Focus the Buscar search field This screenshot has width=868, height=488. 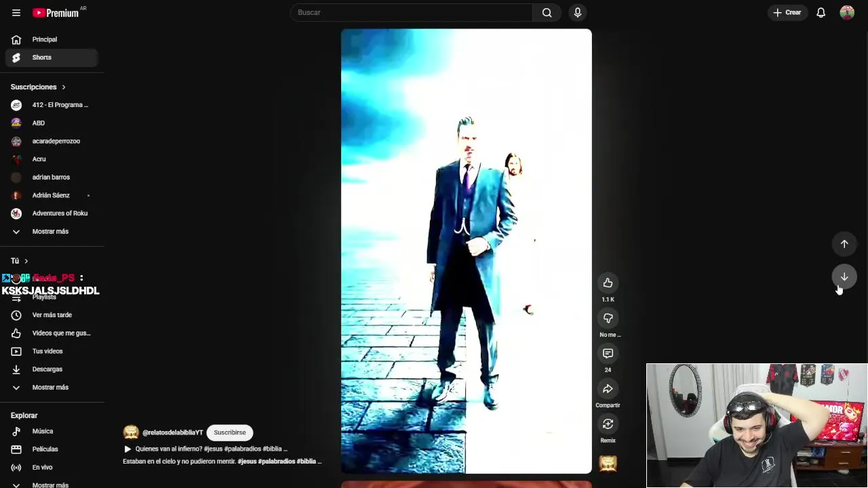pyautogui.click(x=411, y=12)
